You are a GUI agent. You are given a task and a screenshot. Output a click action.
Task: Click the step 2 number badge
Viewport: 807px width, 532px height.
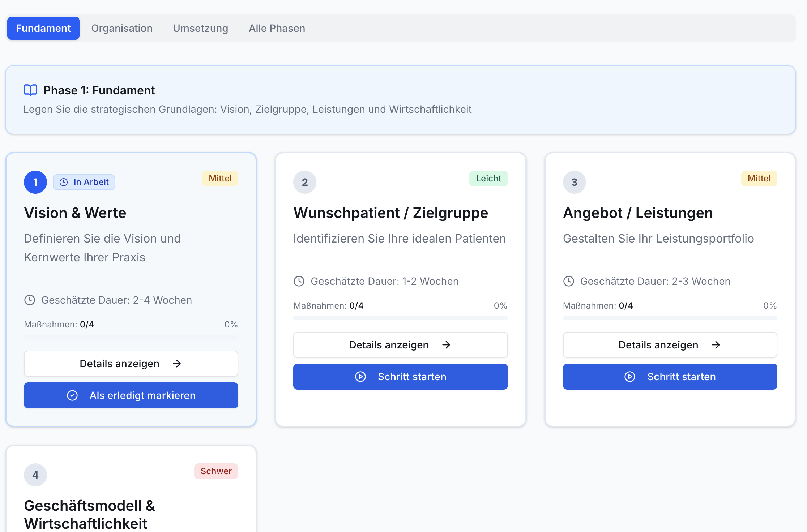pos(305,182)
